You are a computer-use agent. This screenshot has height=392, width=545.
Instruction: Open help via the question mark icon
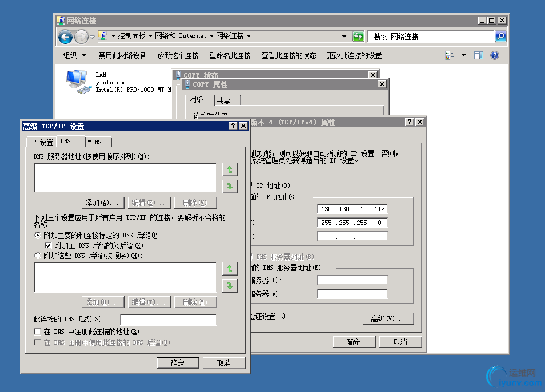494,55
